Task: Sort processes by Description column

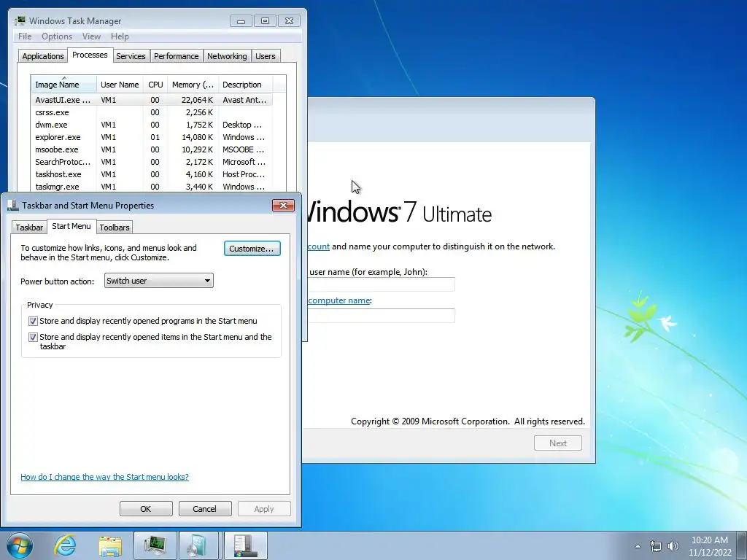Action: pos(245,85)
